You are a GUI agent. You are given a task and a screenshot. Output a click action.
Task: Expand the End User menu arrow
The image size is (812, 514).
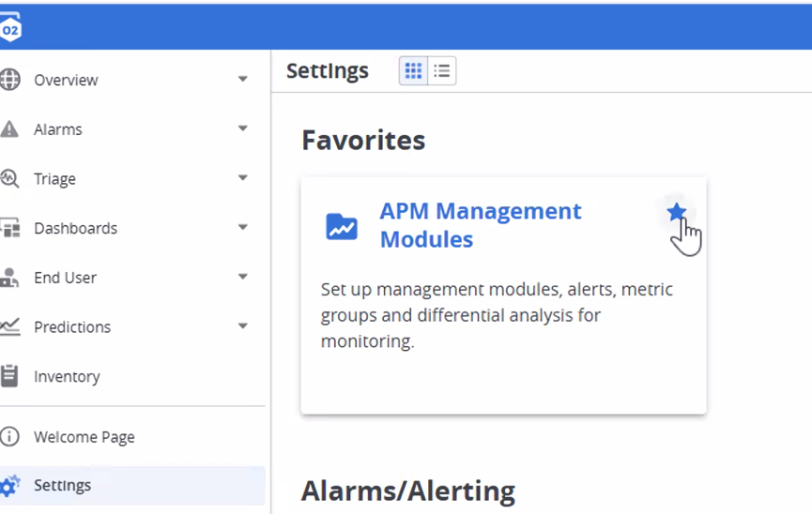pyautogui.click(x=242, y=277)
